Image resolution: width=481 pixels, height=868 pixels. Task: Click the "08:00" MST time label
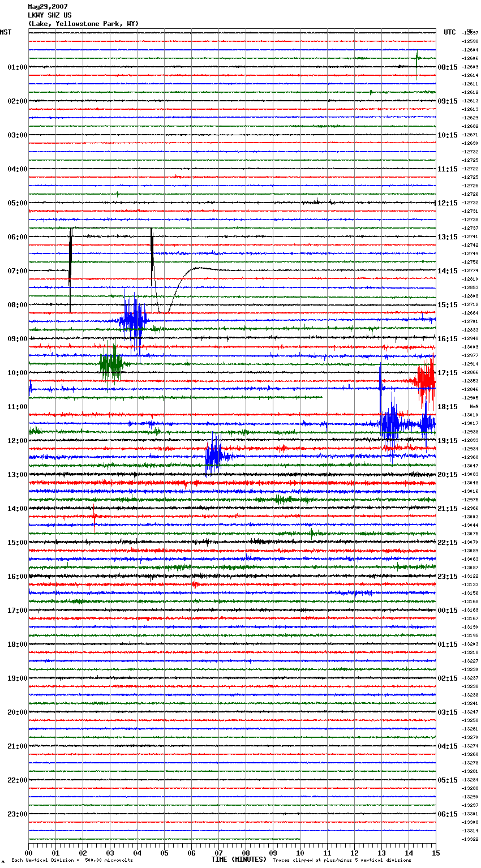click(18, 305)
